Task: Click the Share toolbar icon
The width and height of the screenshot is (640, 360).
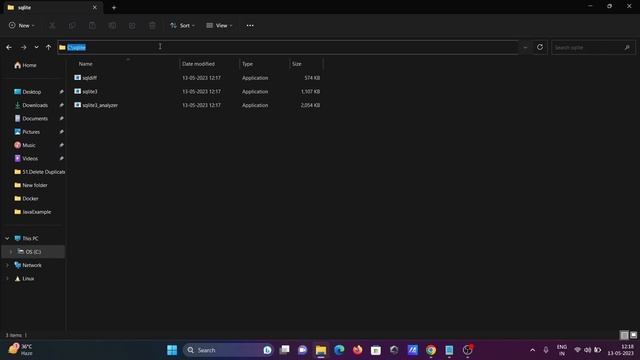Action: pyautogui.click(x=132, y=25)
